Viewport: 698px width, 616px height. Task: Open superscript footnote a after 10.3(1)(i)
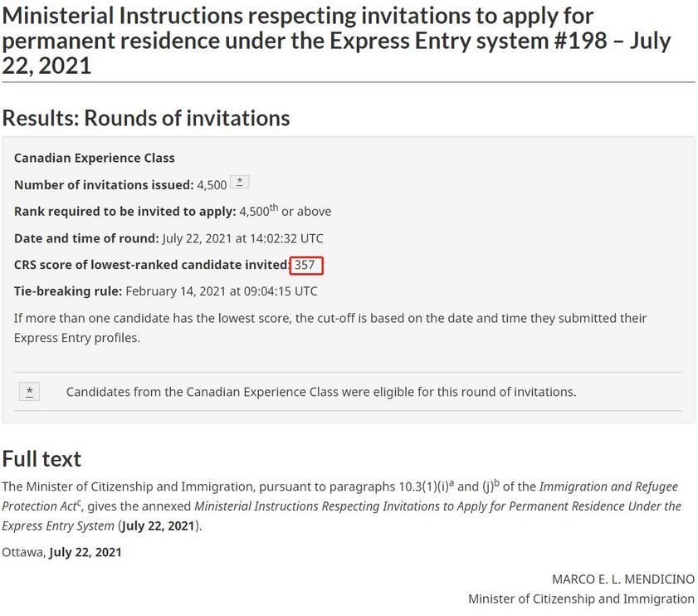(452, 483)
